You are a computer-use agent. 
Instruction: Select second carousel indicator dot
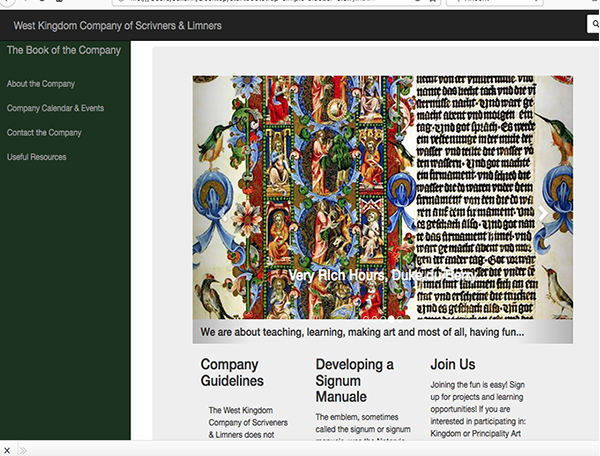[x=374, y=319]
